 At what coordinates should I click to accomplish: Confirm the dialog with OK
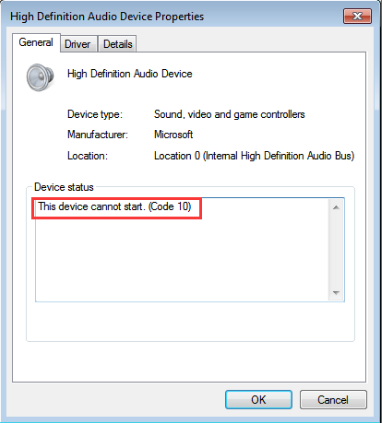click(259, 400)
